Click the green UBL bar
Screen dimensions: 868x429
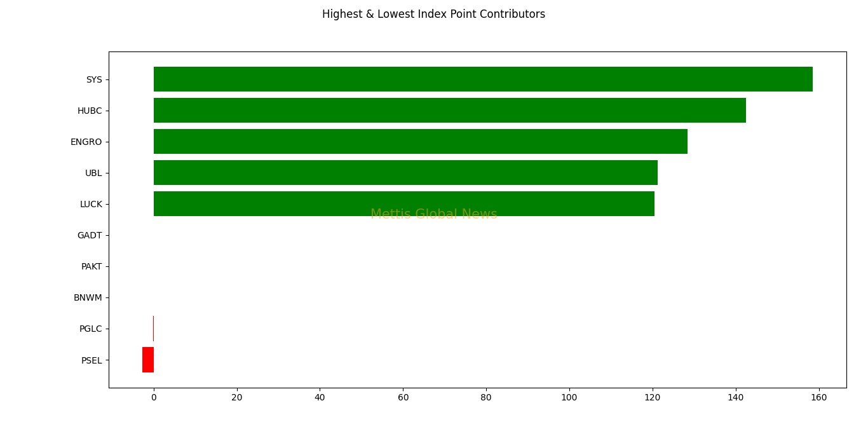(x=405, y=172)
